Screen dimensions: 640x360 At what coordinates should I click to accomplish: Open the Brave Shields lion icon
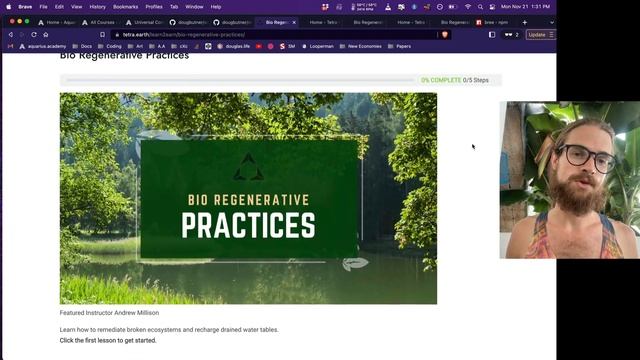coord(445,35)
